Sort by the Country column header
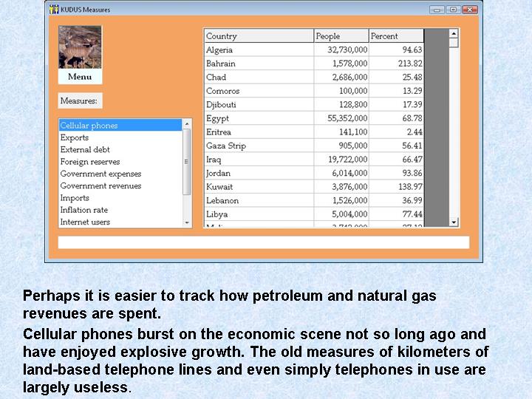 pos(259,36)
